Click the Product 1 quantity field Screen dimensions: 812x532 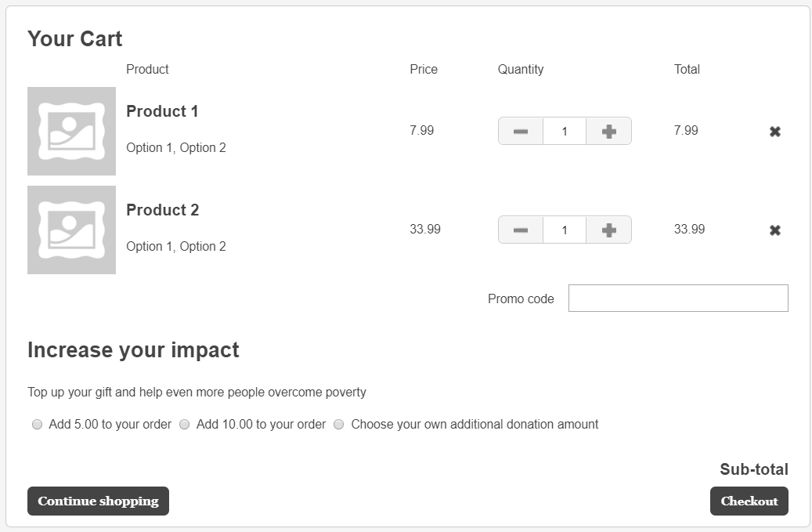click(x=565, y=132)
